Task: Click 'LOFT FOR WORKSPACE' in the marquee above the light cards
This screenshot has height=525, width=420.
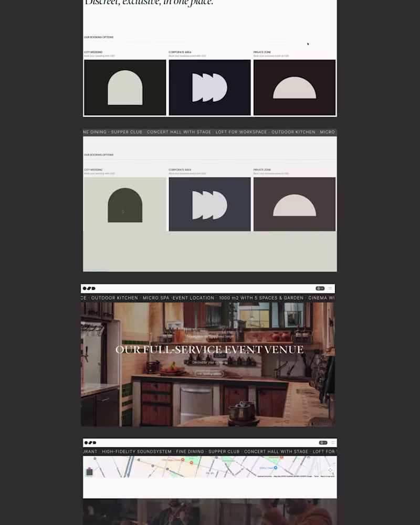Action: [241, 132]
